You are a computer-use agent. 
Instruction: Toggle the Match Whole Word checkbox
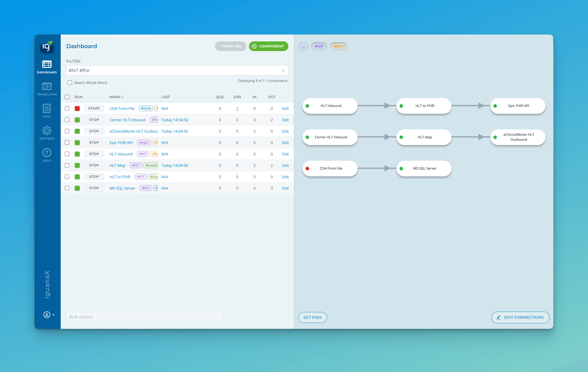[70, 82]
